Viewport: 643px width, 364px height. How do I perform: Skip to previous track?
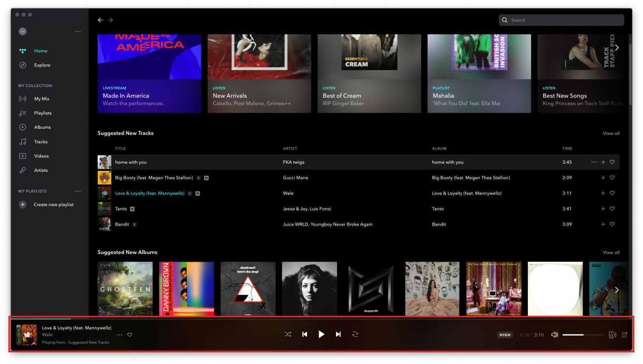tap(305, 334)
